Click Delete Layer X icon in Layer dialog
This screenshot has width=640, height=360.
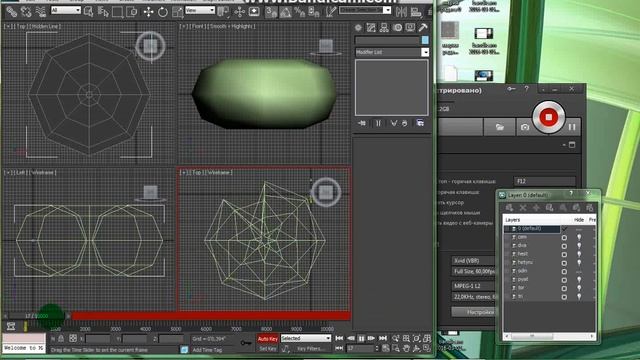[522, 208]
